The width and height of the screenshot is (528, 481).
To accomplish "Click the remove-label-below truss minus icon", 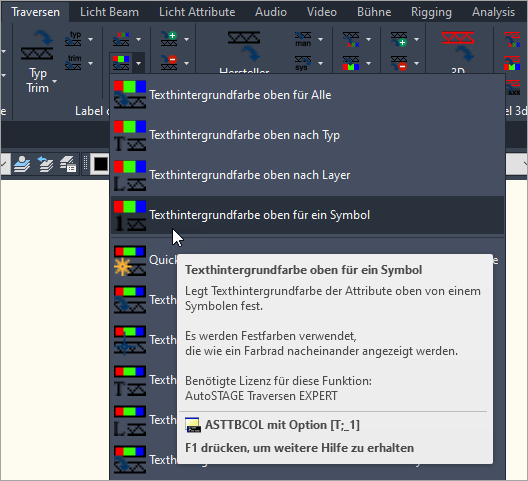I will click(x=399, y=63).
